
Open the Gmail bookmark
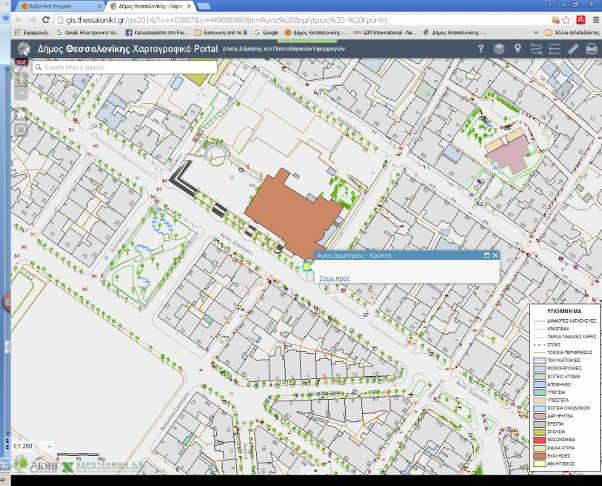[88, 33]
